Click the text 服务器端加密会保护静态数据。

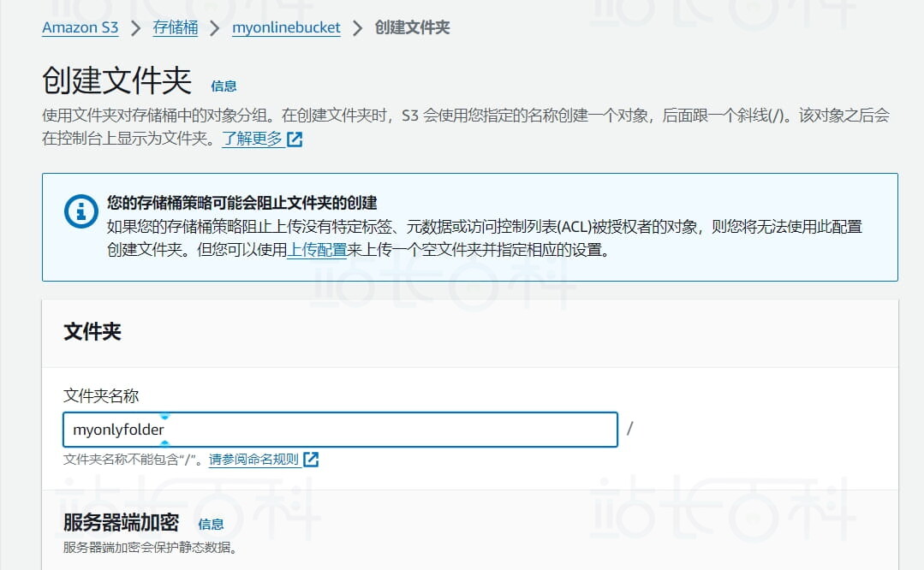tap(150, 548)
